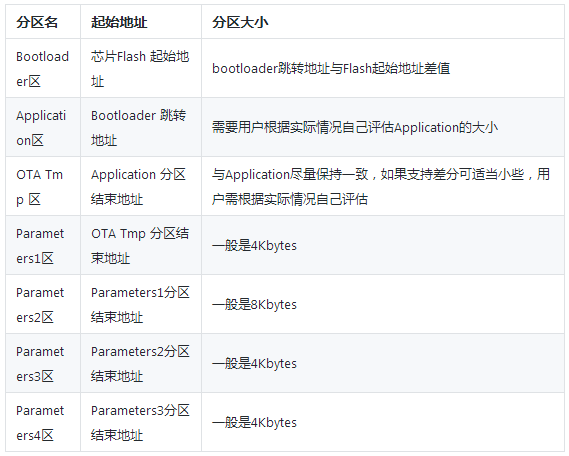The width and height of the screenshot is (569, 456).
Task: Click the 需要用户根据实际情况自己评估Application的大小 cell
Action: [x=383, y=127]
